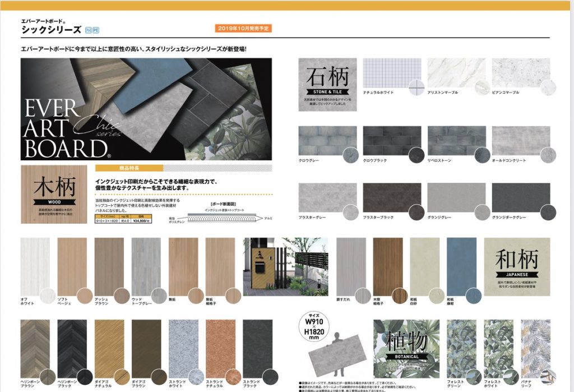Pick the ヘリンボーンブラウン panel swatch
This screenshot has height=392, width=574.
coord(35,349)
